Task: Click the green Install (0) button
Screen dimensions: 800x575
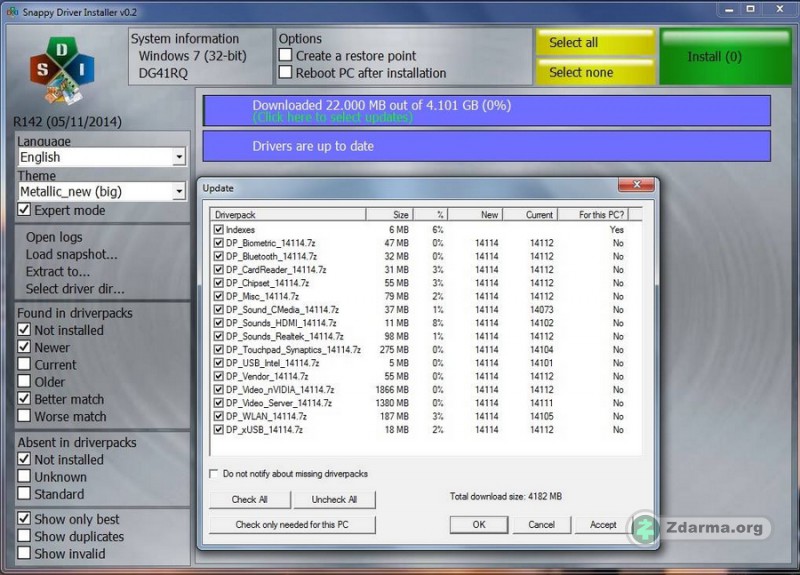Action: 724,56
